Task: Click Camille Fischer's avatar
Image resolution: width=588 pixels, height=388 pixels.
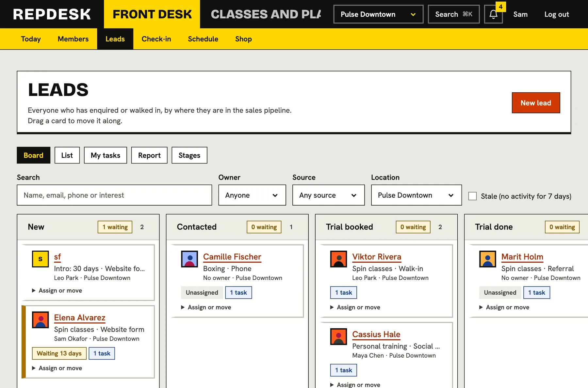Action: click(x=189, y=259)
